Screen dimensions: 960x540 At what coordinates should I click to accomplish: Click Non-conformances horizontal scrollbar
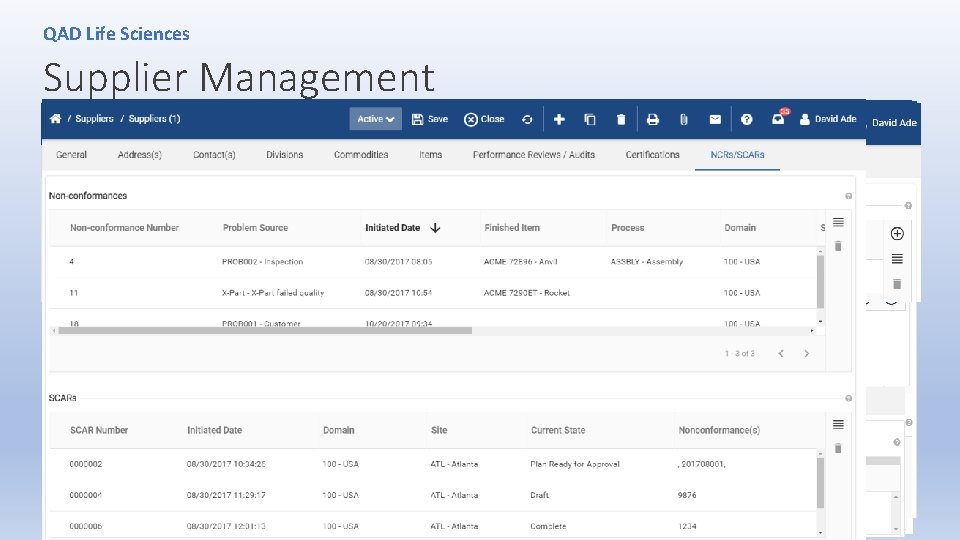point(265,331)
